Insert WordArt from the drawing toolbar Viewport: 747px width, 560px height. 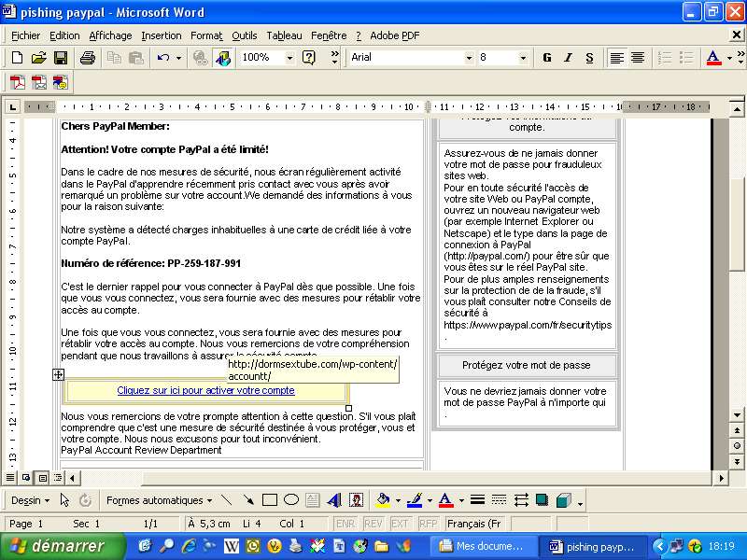click(x=333, y=500)
